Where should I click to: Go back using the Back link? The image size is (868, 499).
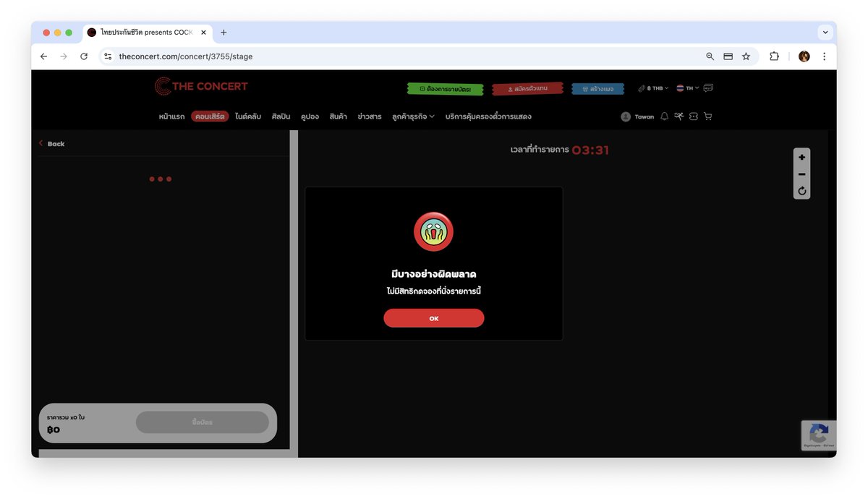point(51,144)
